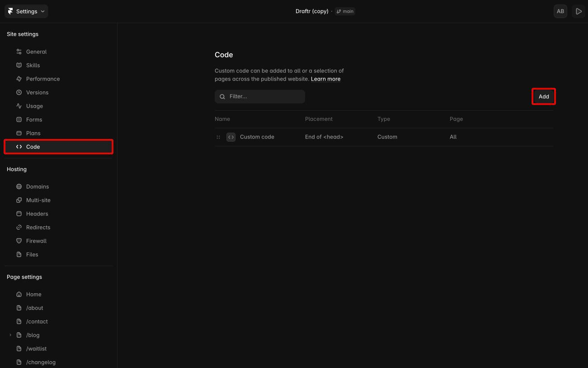Click the Preview play icon

click(x=579, y=11)
